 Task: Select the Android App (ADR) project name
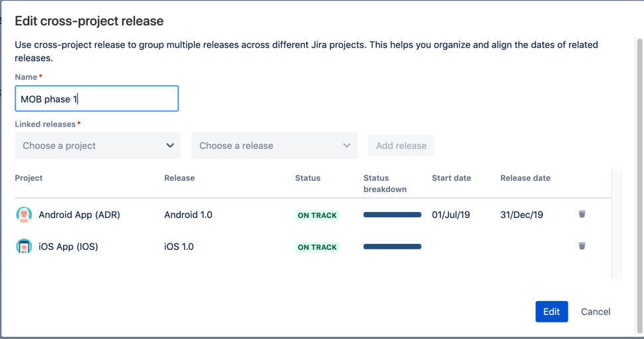coord(79,215)
